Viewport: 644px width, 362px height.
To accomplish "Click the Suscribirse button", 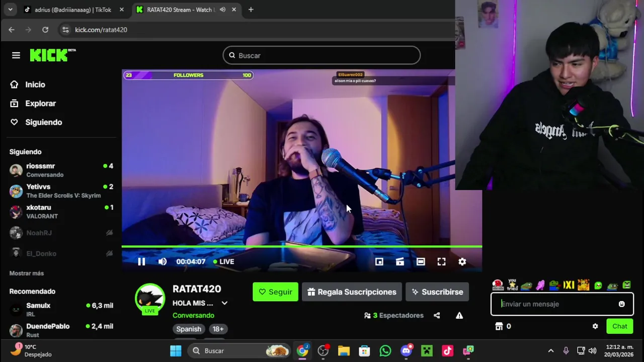I will point(437,292).
